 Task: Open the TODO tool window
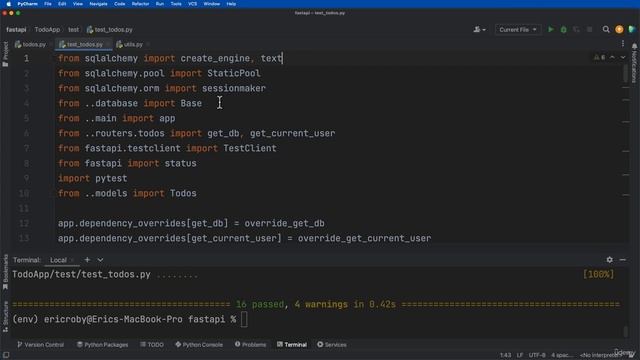click(152, 344)
